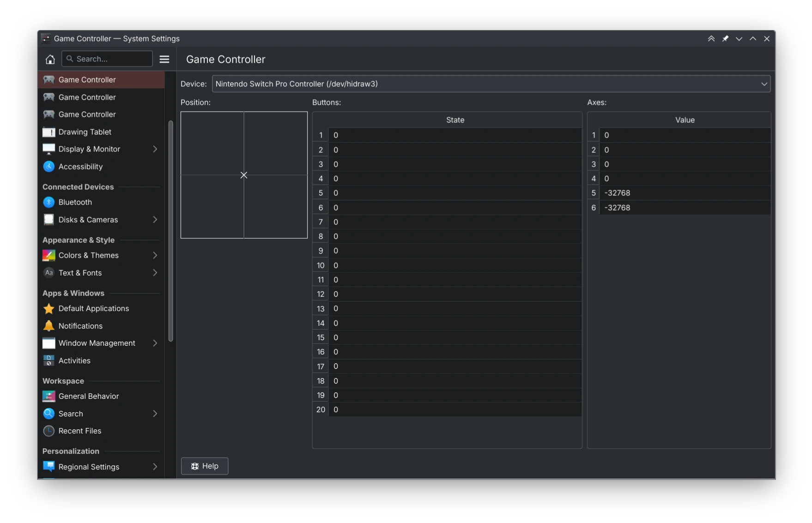812x523 pixels.
Task: Click the search field in the sidebar
Action: click(x=107, y=59)
